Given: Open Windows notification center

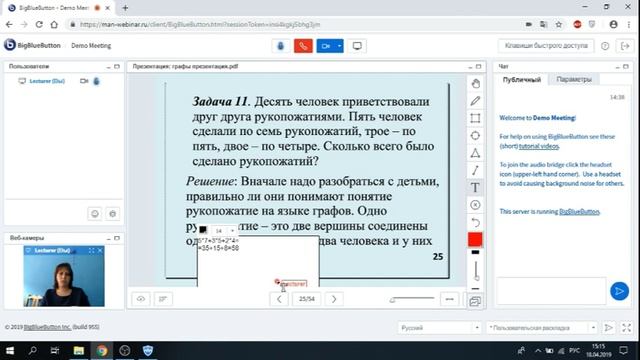Looking at the screenshot, I should [623, 351].
